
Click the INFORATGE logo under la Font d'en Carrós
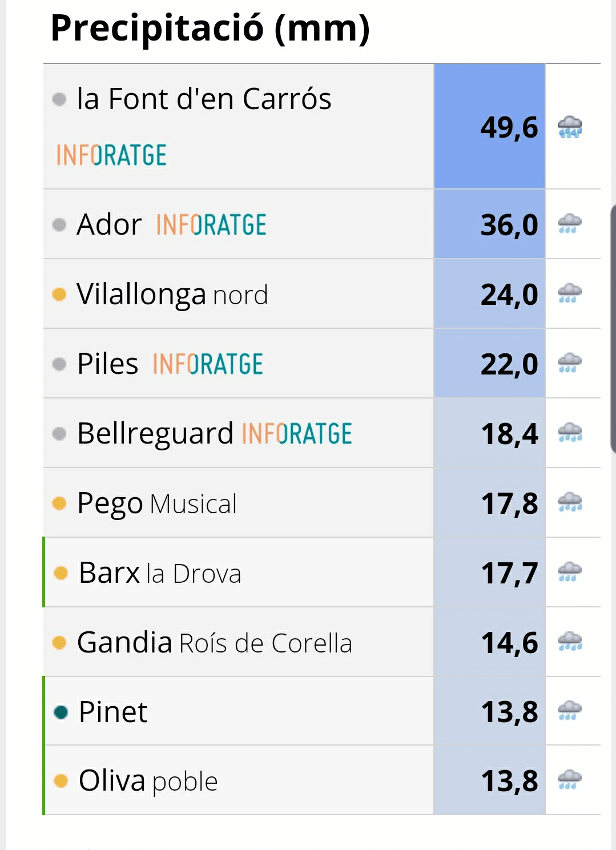point(111,155)
